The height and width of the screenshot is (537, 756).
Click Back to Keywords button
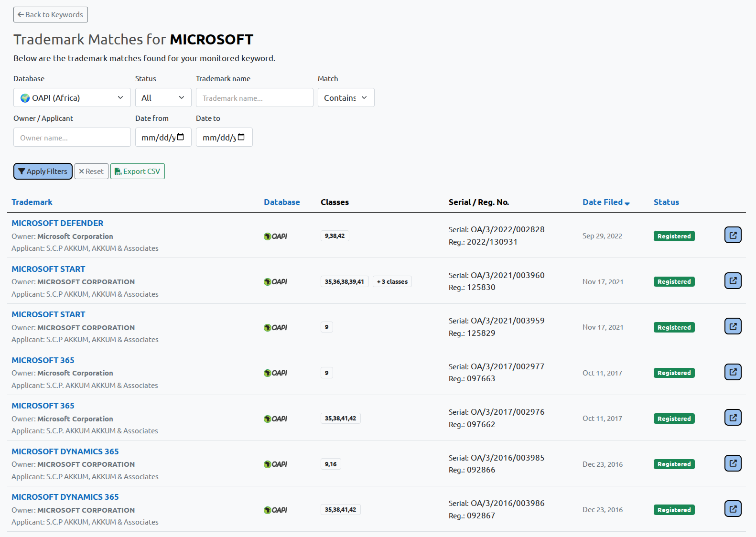coord(51,14)
